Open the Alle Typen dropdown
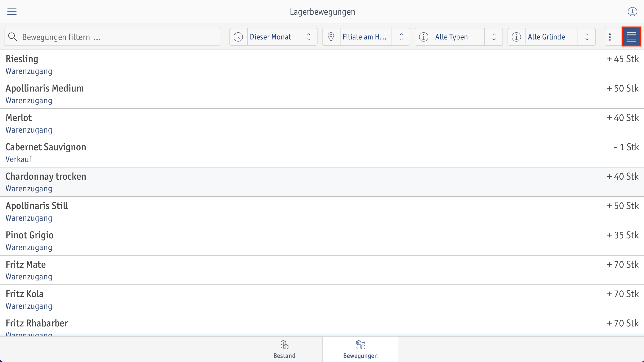644x362 pixels. click(x=459, y=37)
